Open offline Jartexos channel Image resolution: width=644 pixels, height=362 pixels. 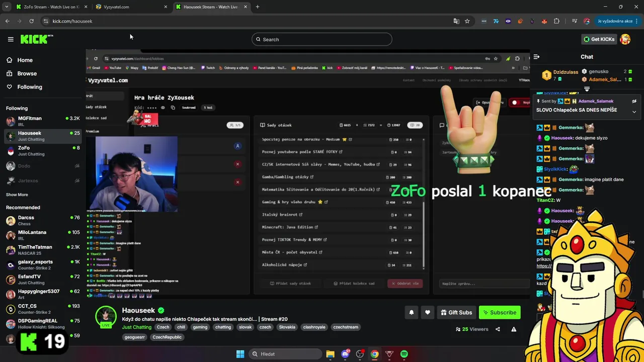(43, 180)
